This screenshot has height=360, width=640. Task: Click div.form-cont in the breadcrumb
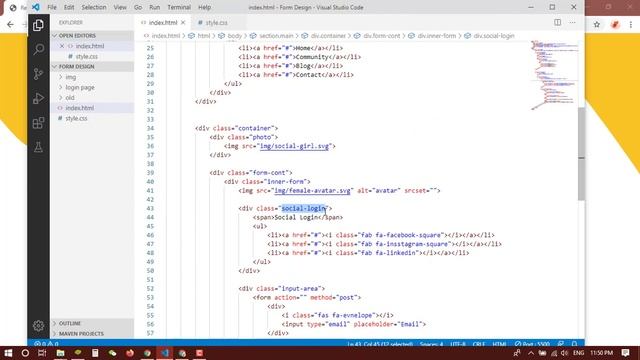tap(382, 36)
